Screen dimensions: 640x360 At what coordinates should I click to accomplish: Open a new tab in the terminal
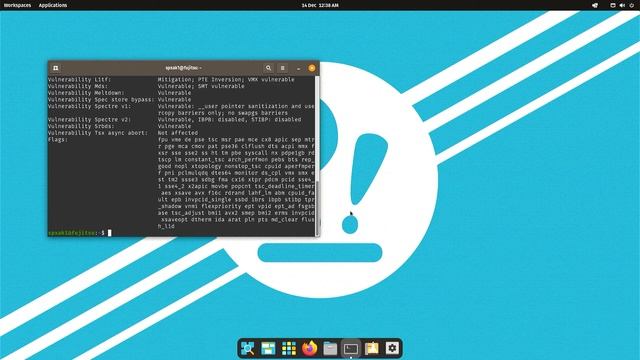[x=56, y=68]
